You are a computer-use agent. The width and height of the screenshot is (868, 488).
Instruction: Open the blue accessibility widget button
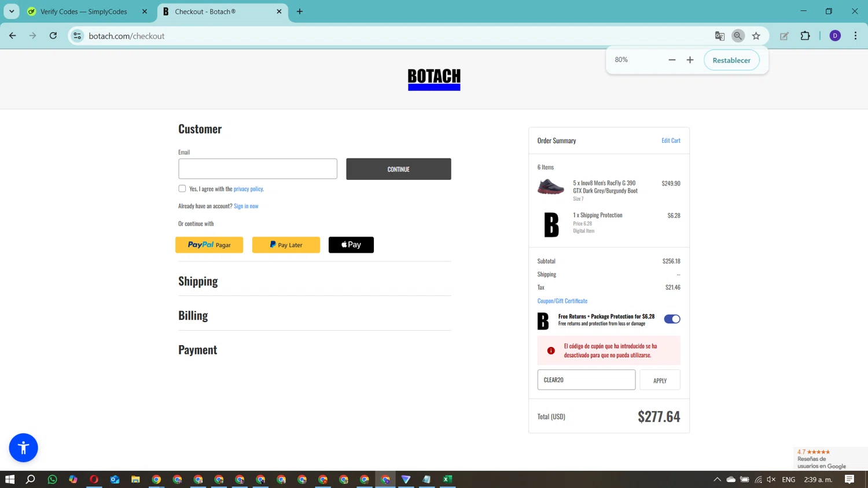pyautogui.click(x=24, y=448)
